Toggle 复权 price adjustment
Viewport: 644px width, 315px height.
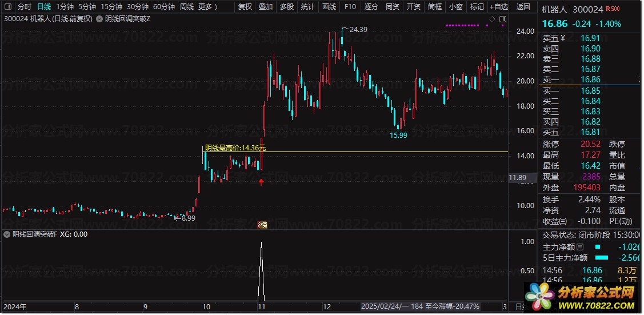point(245,7)
